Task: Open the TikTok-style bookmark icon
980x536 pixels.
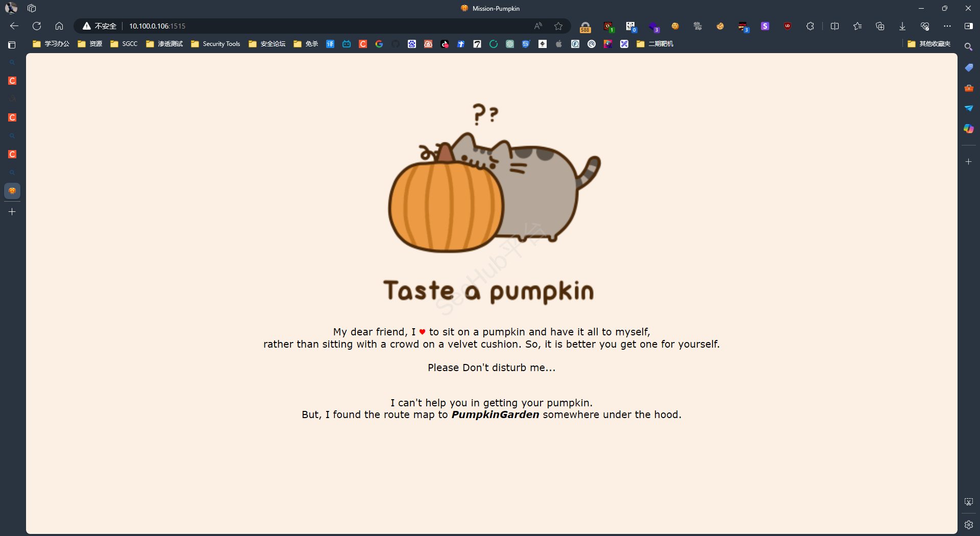Action: click(x=445, y=44)
